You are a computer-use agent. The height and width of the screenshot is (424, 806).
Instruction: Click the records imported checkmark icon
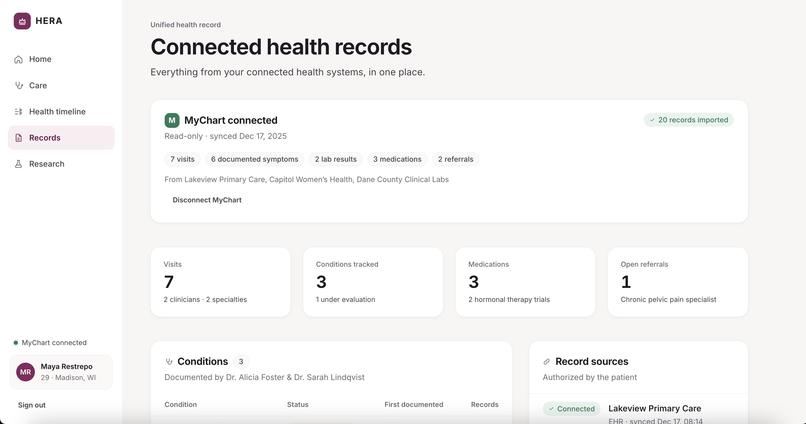652,120
